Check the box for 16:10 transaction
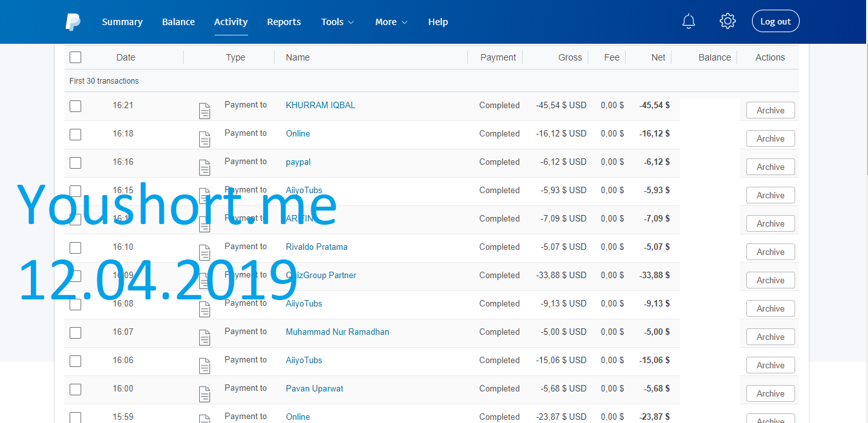Screen dimensions: 868x423 [75, 247]
